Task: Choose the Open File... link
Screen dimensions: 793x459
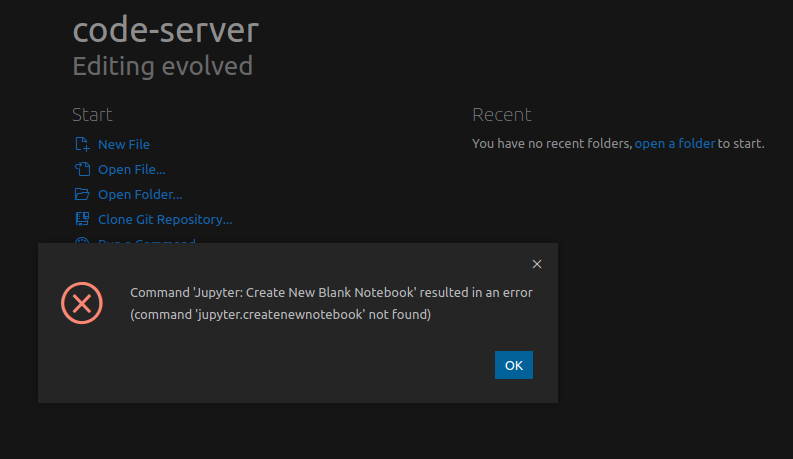Action: (131, 169)
